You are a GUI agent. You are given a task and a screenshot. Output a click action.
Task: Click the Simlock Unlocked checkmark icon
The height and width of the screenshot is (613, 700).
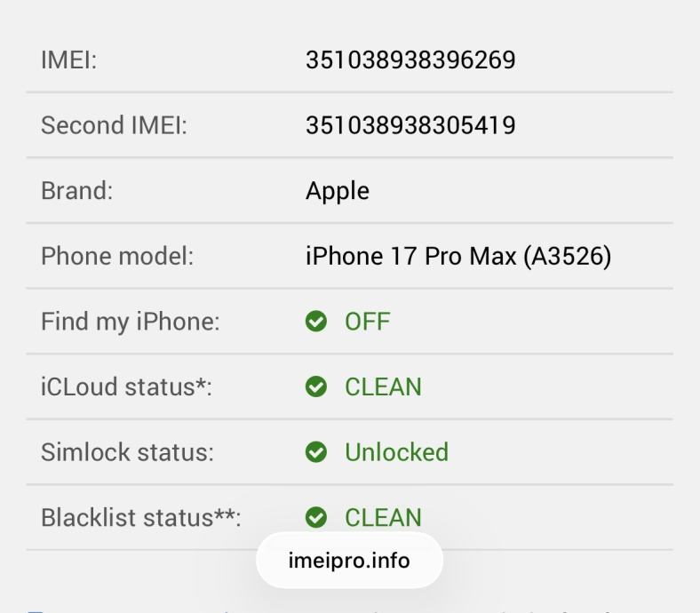pyautogui.click(x=315, y=452)
